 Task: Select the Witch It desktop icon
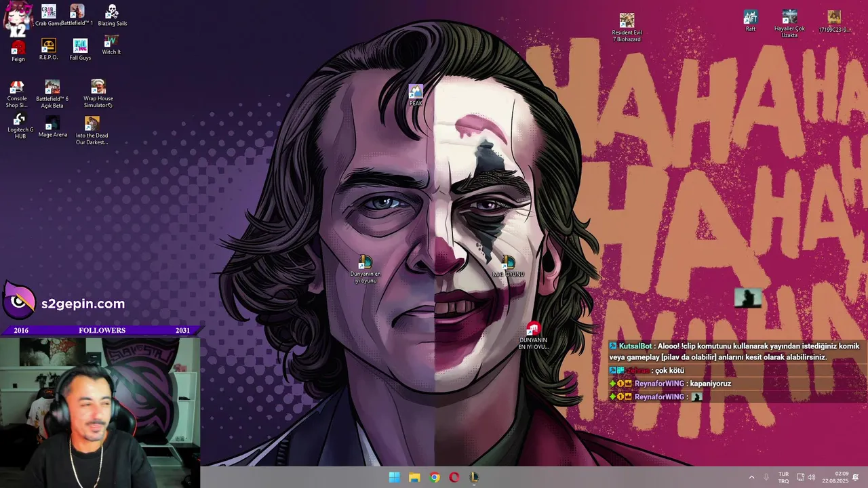pyautogui.click(x=111, y=45)
